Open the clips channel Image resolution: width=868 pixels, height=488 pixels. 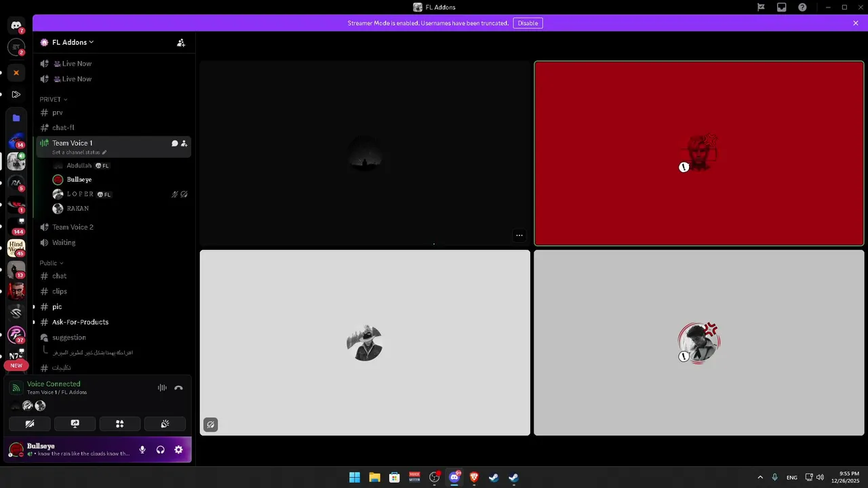(114, 291)
